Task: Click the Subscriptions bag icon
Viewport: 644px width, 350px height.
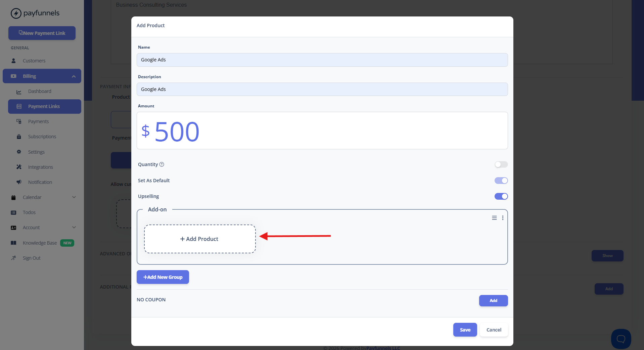Action: (19, 137)
